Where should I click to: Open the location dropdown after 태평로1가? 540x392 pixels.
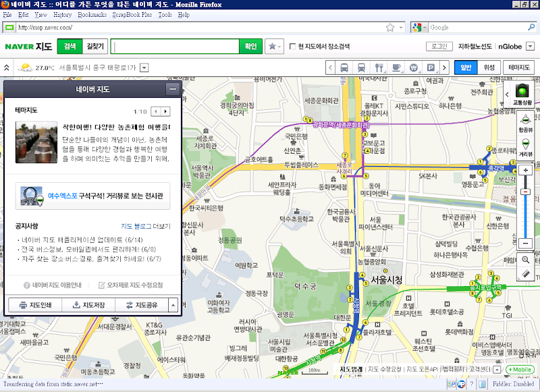(x=144, y=67)
